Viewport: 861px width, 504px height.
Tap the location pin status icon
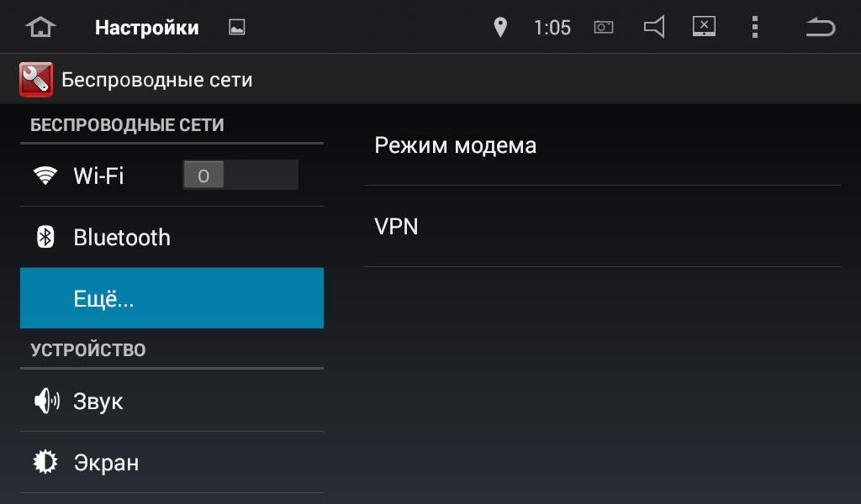point(500,27)
